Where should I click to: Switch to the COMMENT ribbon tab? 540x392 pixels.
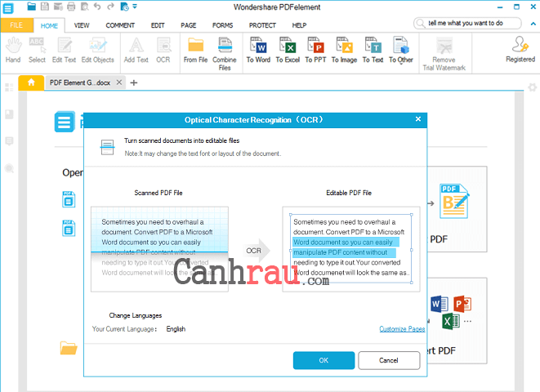[120, 25]
